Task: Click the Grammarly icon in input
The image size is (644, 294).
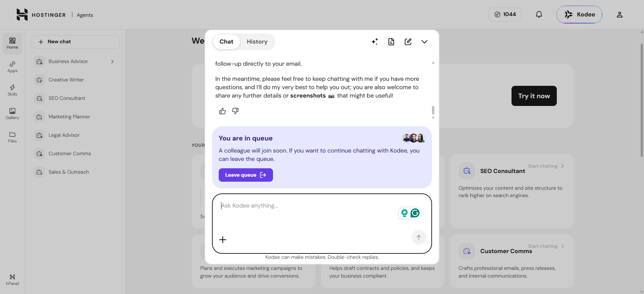Action: (415, 213)
